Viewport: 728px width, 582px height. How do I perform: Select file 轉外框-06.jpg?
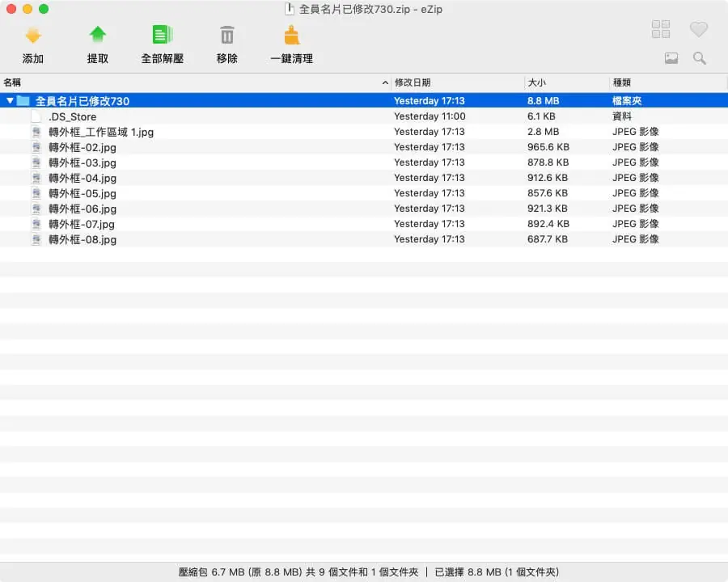(x=83, y=209)
